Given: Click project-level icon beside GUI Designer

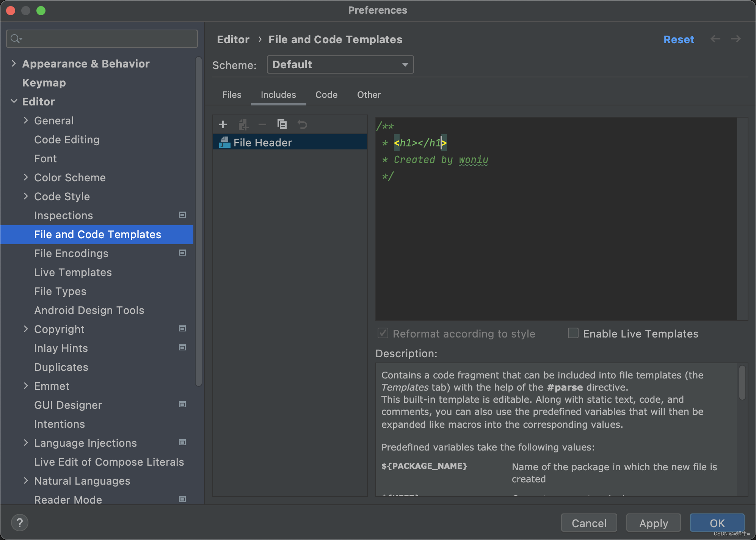Looking at the screenshot, I should tap(182, 405).
